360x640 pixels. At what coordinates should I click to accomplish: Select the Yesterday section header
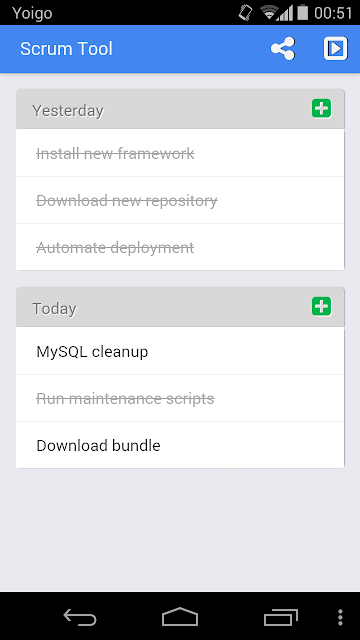point(180,109)
